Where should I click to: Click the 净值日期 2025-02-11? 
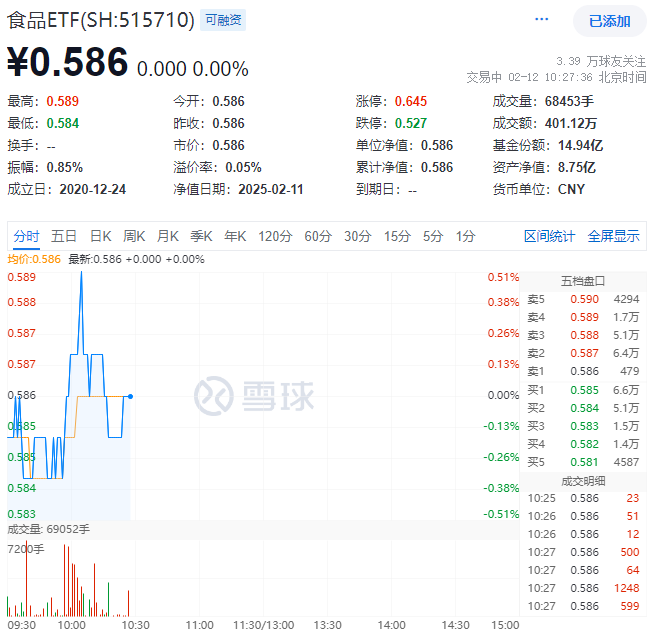tap(270, 189)
